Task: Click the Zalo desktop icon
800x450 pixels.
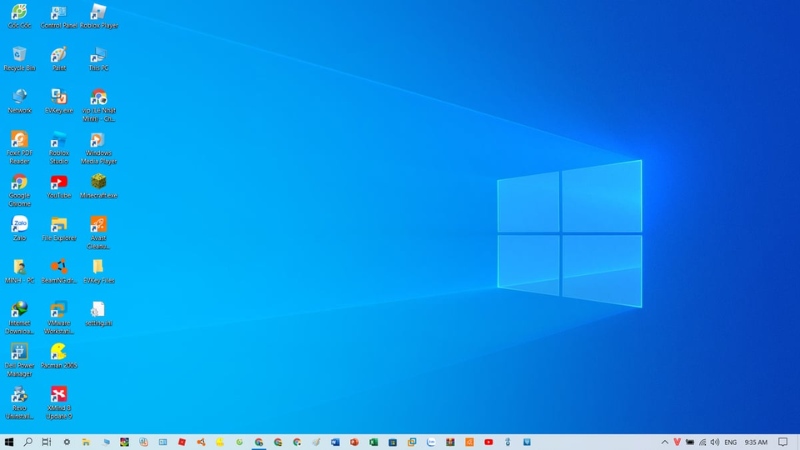Action: click(x=19, y=226)
